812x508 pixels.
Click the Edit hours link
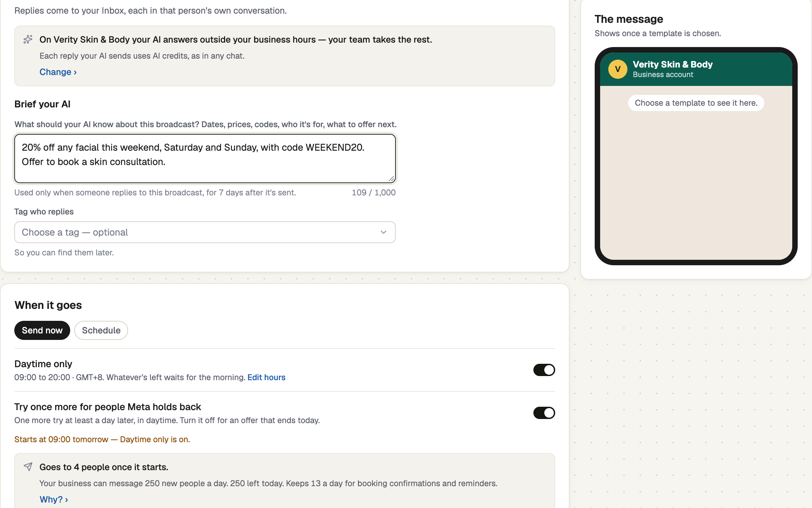point(266,377)
